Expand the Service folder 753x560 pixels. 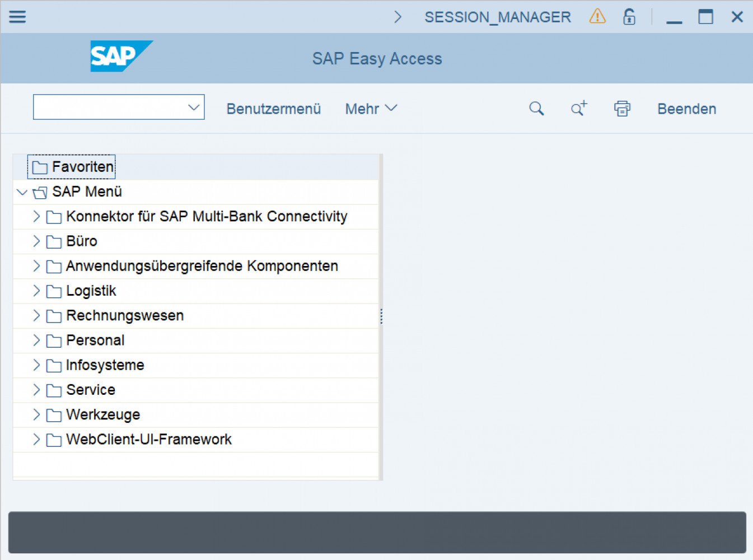tap(36, 390)
